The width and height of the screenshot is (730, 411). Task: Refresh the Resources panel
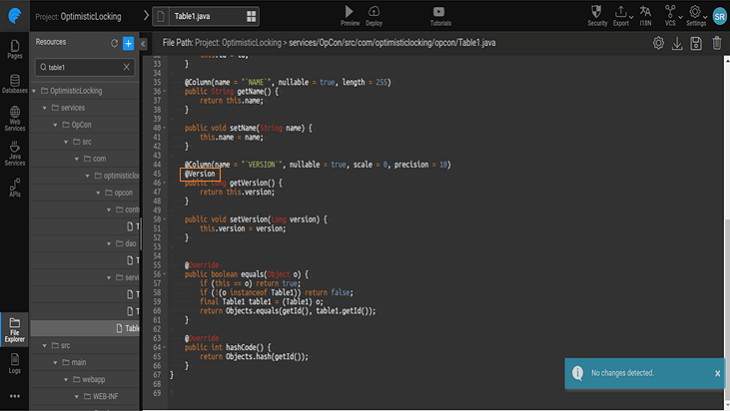[114, 43]
